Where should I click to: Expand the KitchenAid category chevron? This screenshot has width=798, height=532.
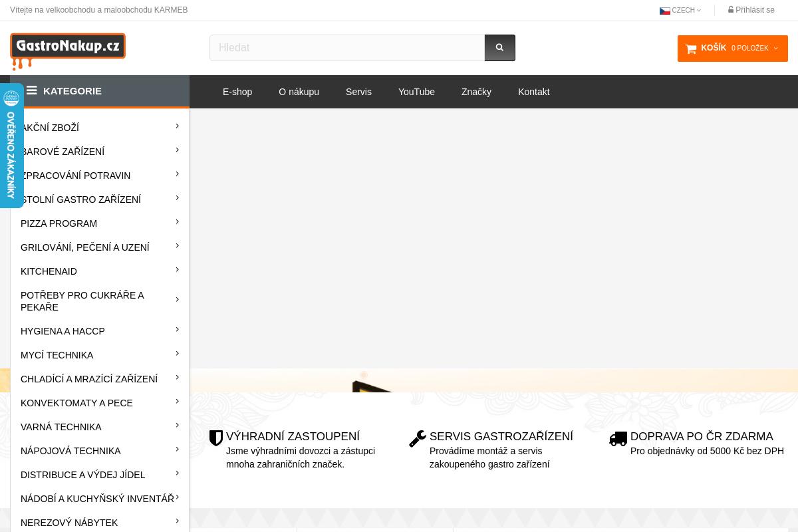178,270
